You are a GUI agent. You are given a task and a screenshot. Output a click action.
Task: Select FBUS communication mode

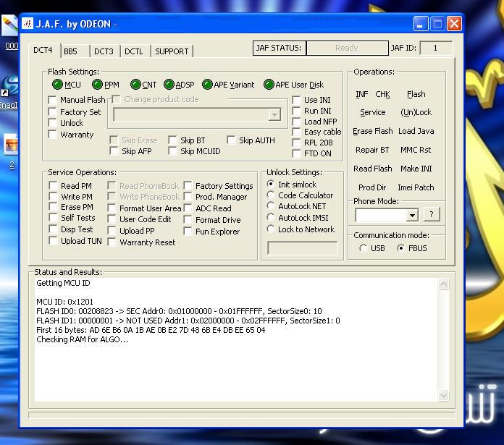[401, 248]
